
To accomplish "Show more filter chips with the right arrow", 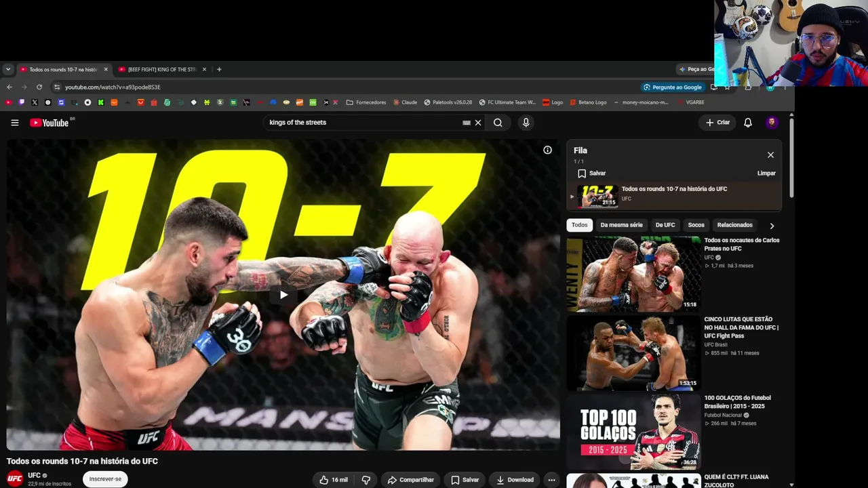I will [772, 226].
